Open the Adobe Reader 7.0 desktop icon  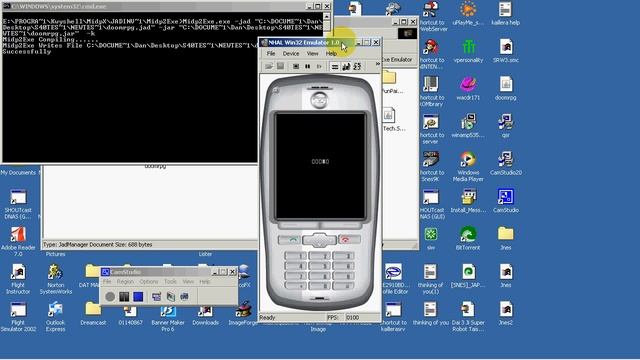coord(18,242)
